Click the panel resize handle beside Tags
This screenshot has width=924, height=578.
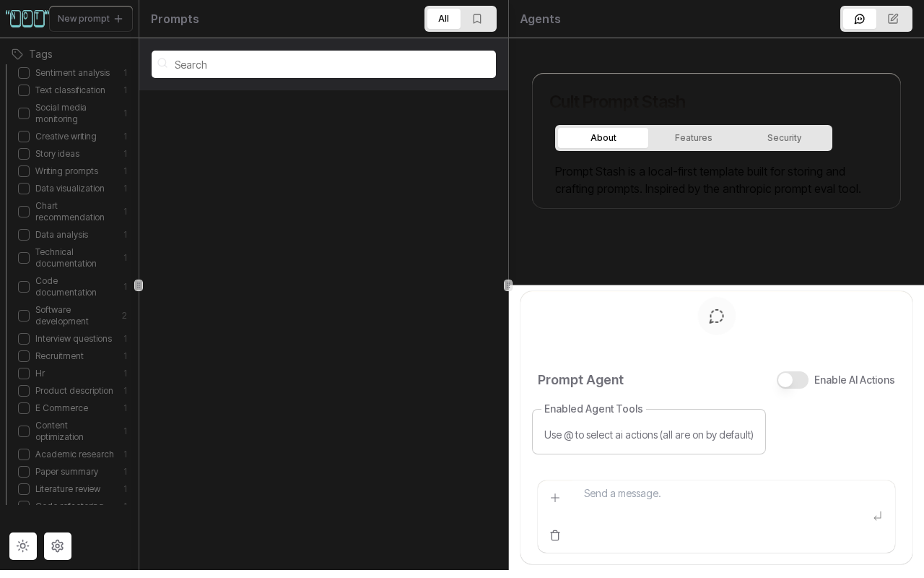click(139, 285)
